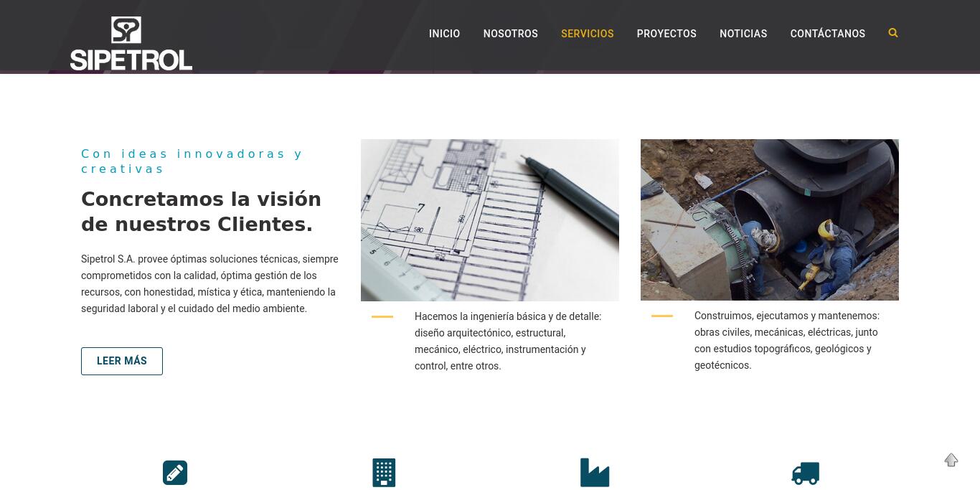
Task: Click the scroll-to-top arrow icon
Action: (x=951, y=460)
